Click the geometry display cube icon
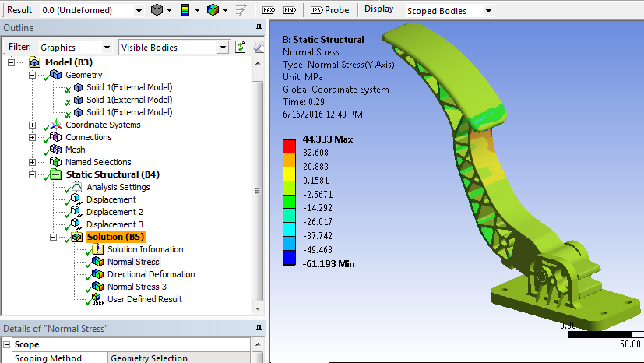The image size is (644, 363). [x=157, y=10]
